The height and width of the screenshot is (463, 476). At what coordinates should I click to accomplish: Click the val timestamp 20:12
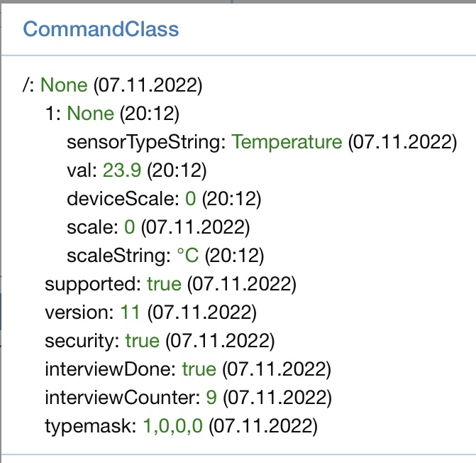point(173,170)
